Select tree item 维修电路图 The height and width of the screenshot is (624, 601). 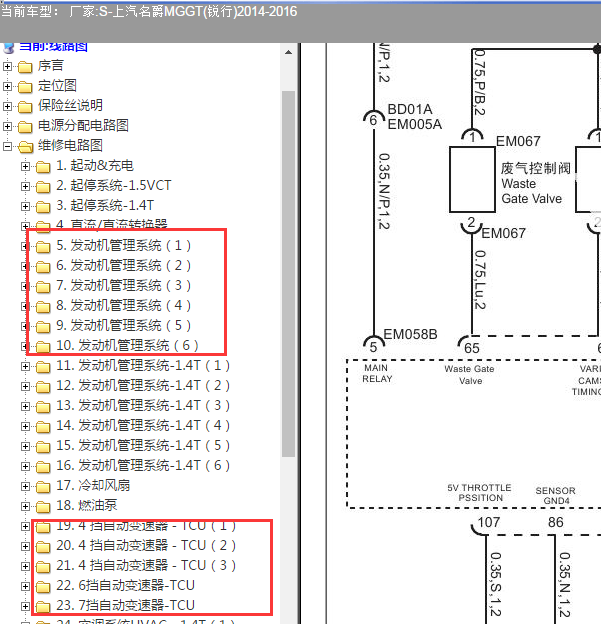(x=70, y=145)
